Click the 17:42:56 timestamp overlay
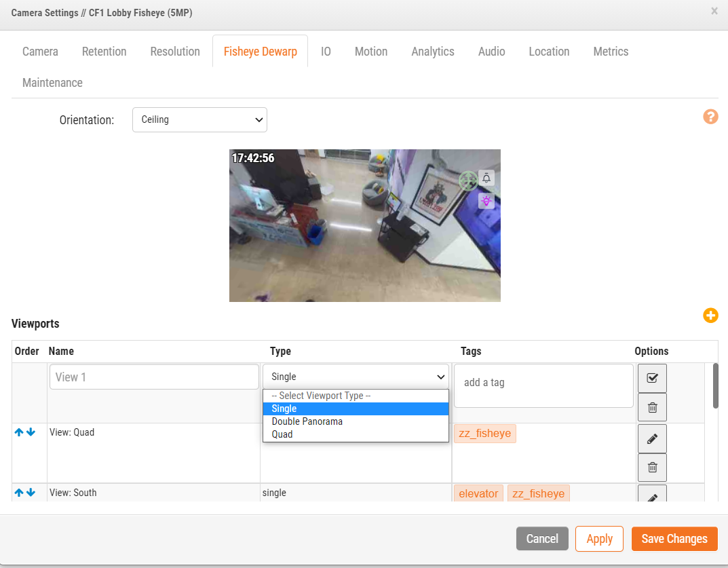The height and width of the screenshot is (568, 728). coord(253,158)
